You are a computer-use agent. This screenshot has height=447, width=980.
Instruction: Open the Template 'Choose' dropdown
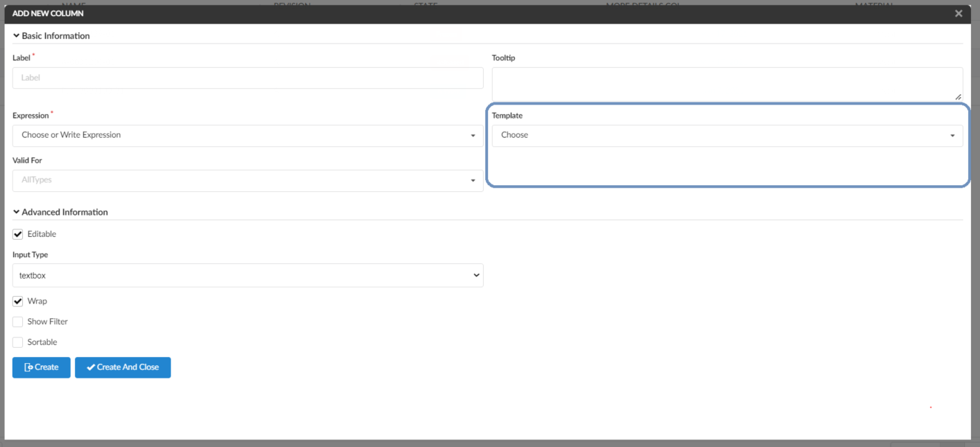tap(721, 136)
